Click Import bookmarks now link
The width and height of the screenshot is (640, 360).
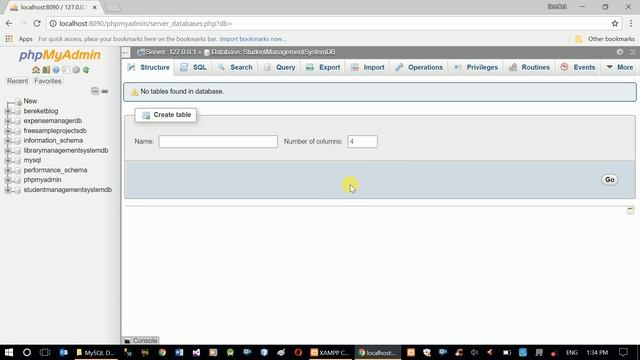[253, 39]
